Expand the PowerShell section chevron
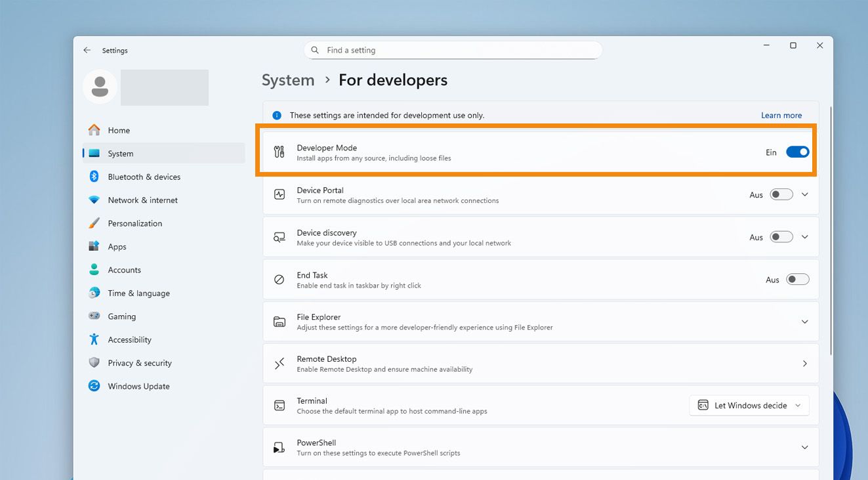This screenshot has height=480, width=868. pyautogui.click(x=805, y=448)
